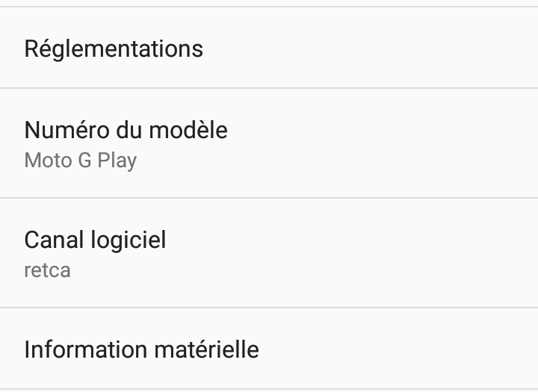Tap the software channel setting
This screenshot has height=392, width=538.
click(269, 253)
